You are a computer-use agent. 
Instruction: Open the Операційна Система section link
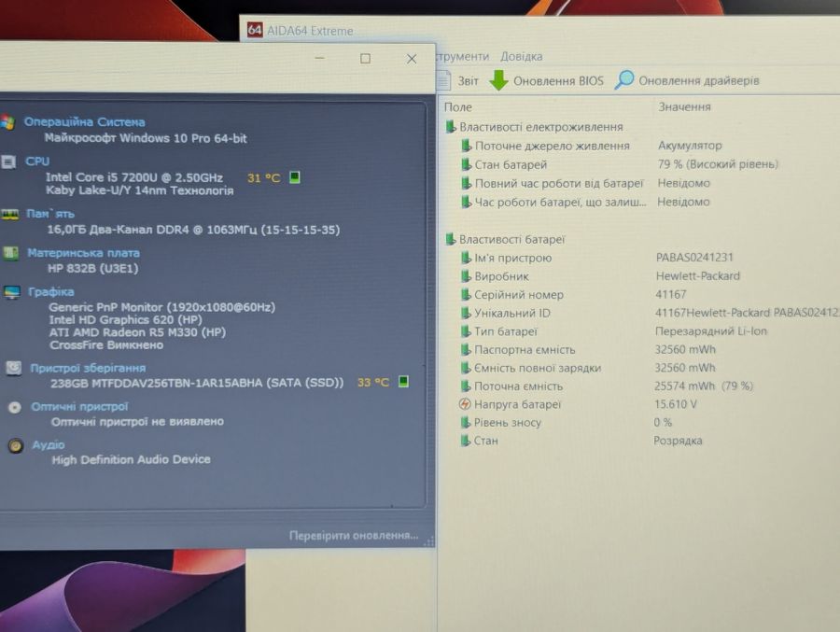click(84, 121)
